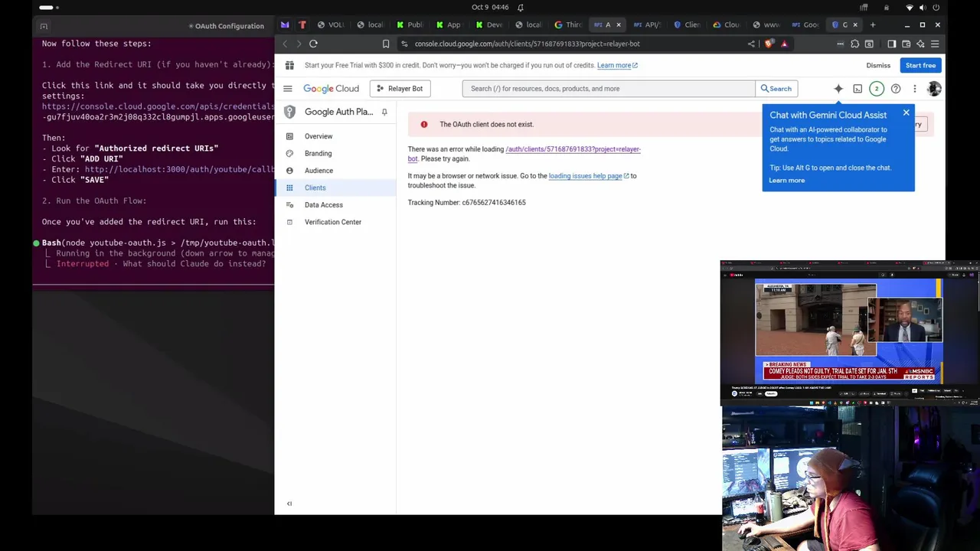This screenshot has height=551, width=980.
Task: Switch to the Publi browser tab
Action: point(410,24)
